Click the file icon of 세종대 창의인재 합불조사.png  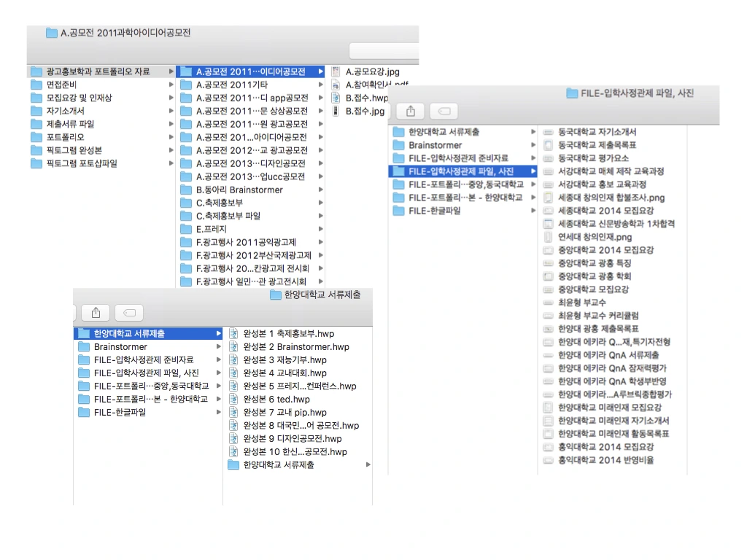pyautogui.click(x=549, y=197)
